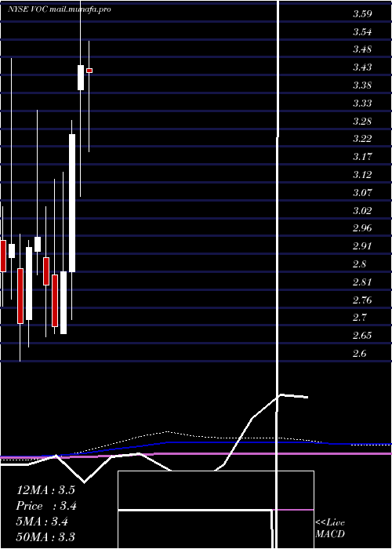Image resolution: width=392 pixels, height=549 pixels.
Task: Click the 2.91 price axis label
Action: click(362, 246)
